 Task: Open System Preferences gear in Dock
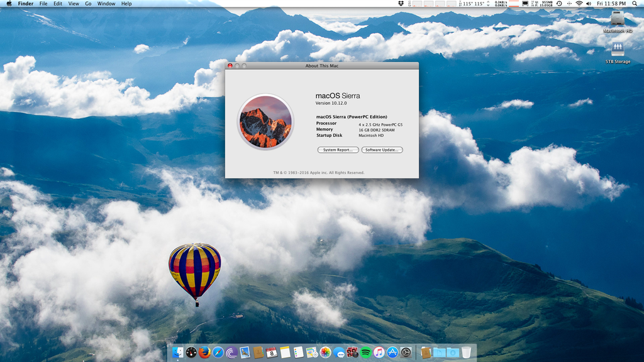point(406,352)
